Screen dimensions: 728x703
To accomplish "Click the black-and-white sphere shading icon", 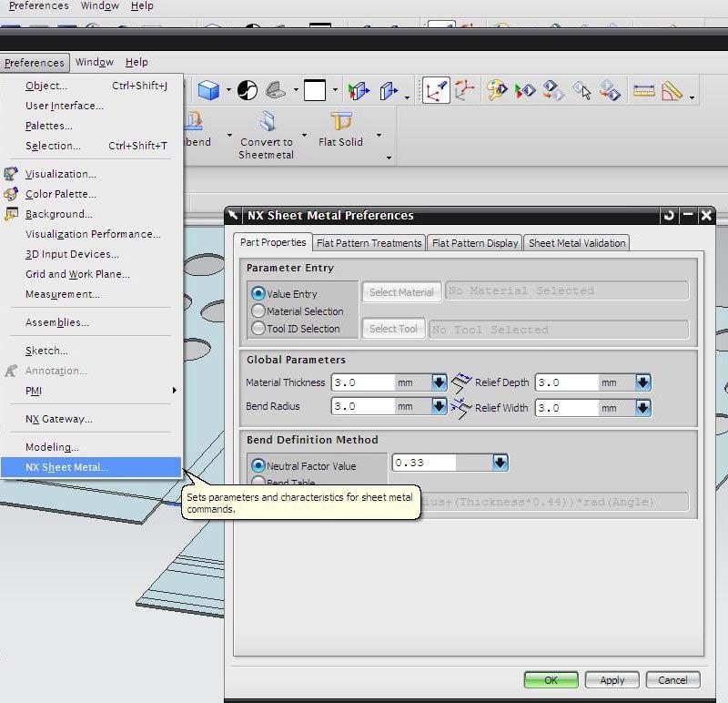I will click(248, 89).
